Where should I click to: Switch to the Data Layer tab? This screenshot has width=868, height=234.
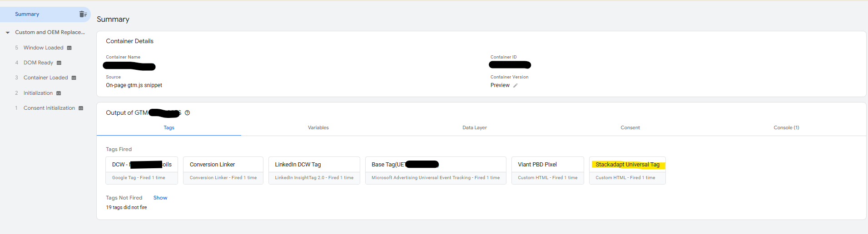(x=475, y=127)
